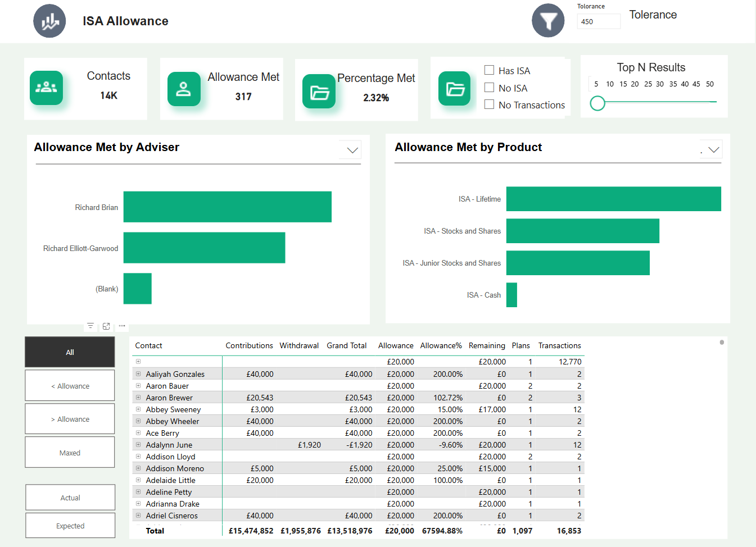Click the Actual button
This screenshot has height=547, width=756.
(70, 497)
